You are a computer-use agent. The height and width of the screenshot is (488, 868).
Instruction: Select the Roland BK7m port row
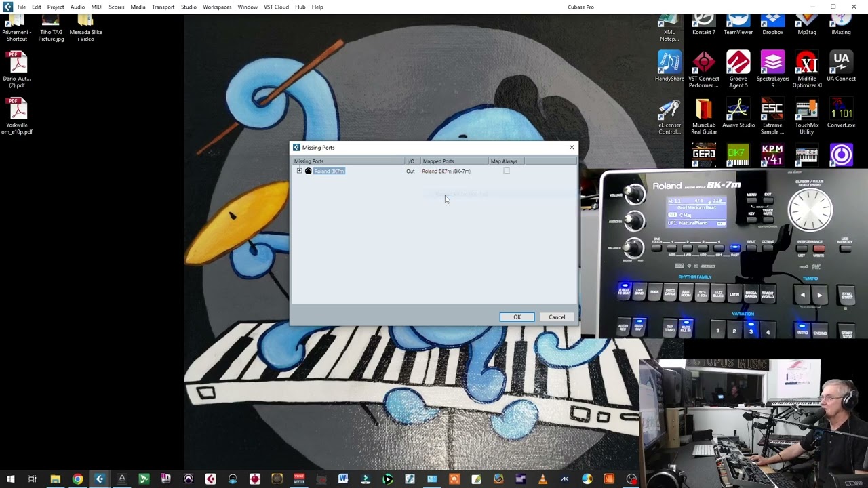click(x=330, y=171)
